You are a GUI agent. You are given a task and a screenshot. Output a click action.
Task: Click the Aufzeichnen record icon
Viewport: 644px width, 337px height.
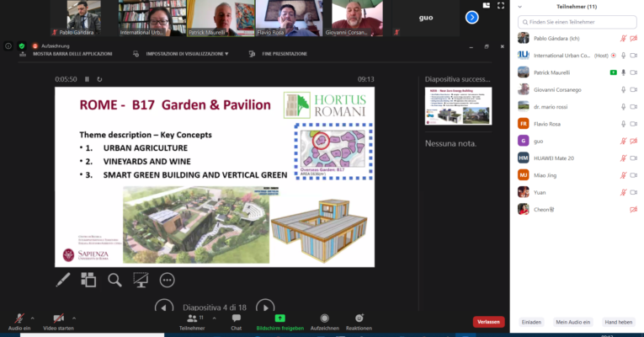324,318
